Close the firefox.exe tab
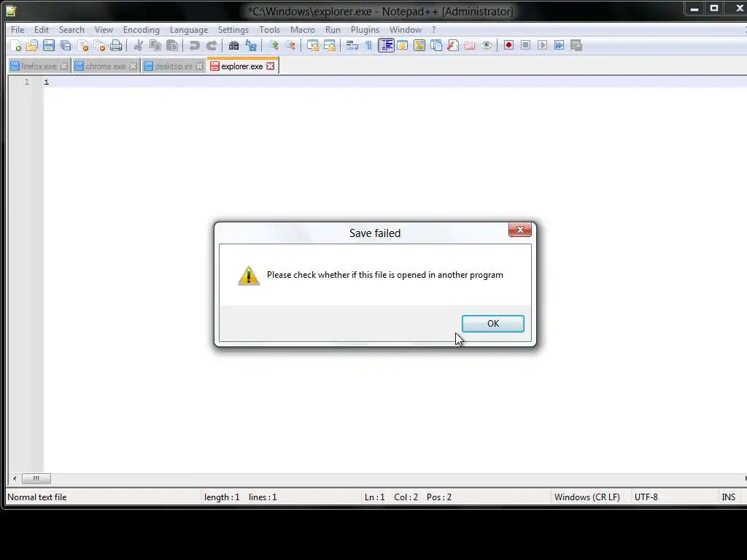747x560 pixels. click(63, 66)
